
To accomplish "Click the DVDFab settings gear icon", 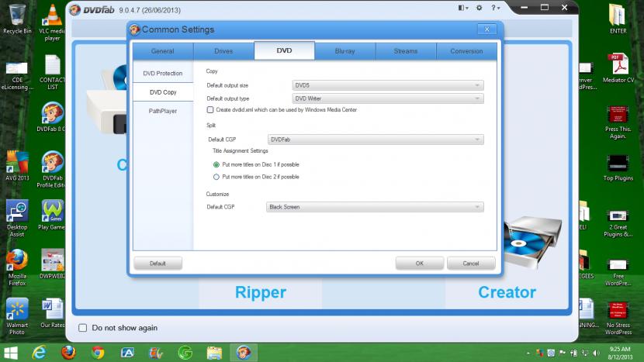I will [479, 8].
